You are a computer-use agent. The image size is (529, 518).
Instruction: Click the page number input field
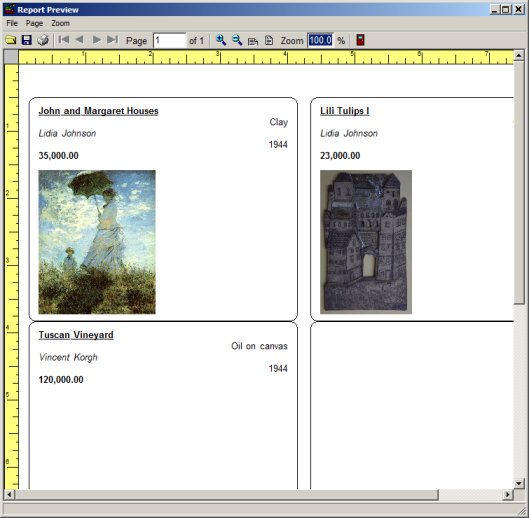pos(169,40)
